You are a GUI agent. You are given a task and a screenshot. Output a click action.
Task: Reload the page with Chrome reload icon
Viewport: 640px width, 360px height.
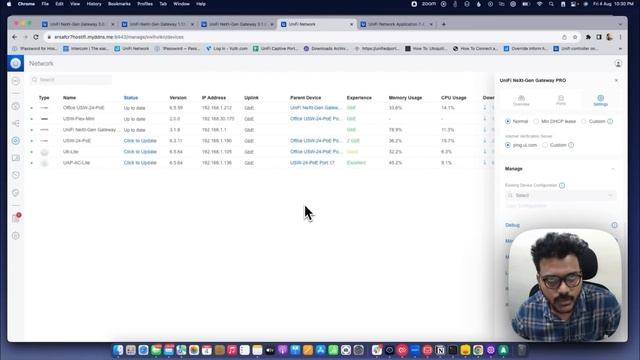pyautogui.click(x=36, y=37)
